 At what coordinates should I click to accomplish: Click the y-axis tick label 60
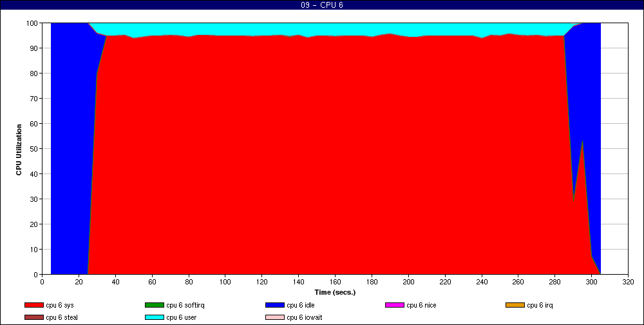point(34,123)
